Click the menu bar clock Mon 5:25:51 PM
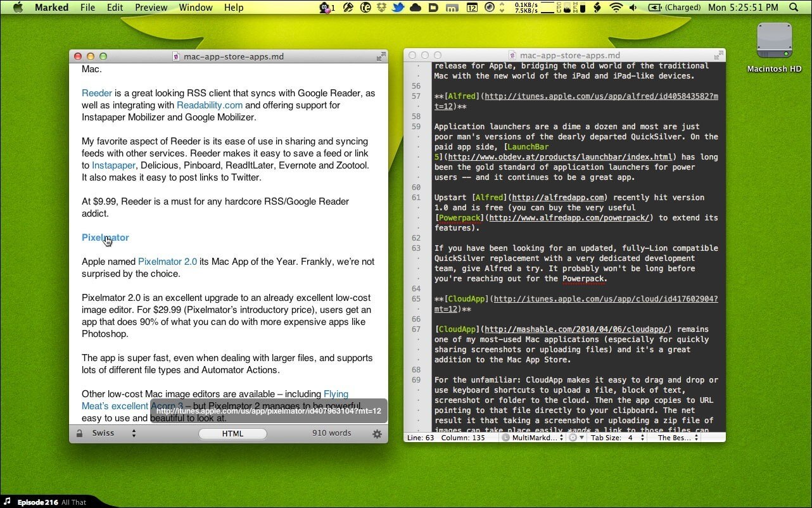812x508 pixels. (x=743, y=8)
